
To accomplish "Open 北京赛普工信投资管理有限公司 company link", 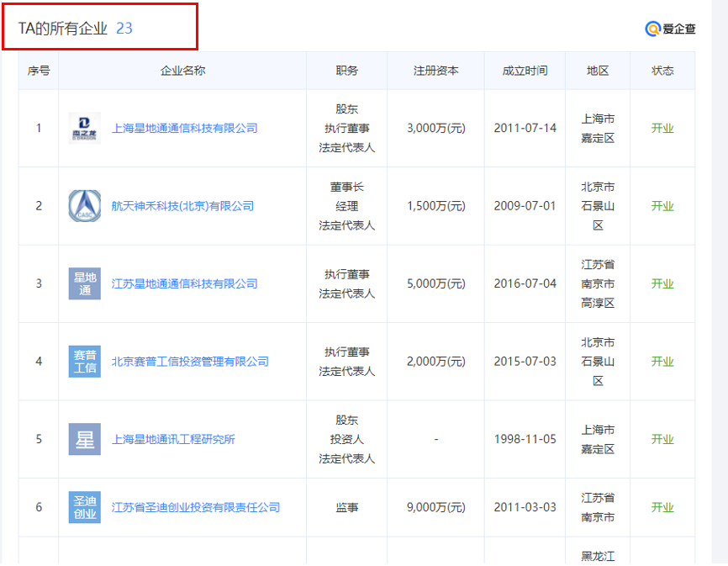I will (190, 362).
